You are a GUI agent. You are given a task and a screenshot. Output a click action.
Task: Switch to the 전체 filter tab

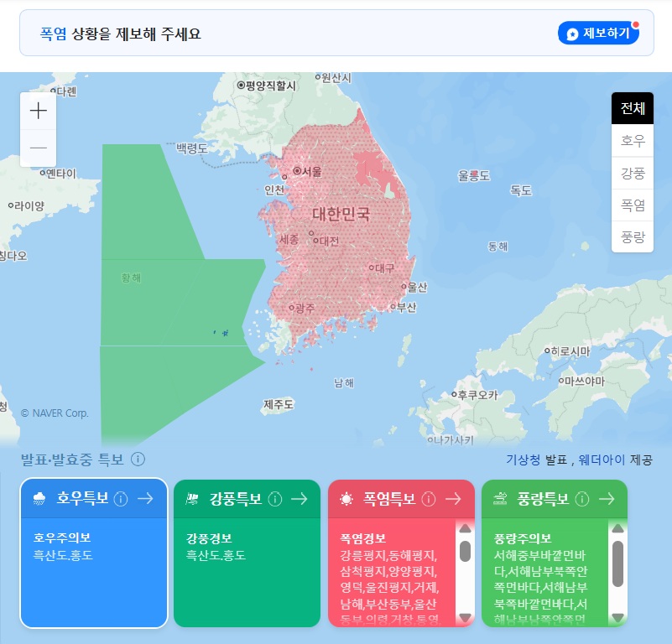click(633, 108)
